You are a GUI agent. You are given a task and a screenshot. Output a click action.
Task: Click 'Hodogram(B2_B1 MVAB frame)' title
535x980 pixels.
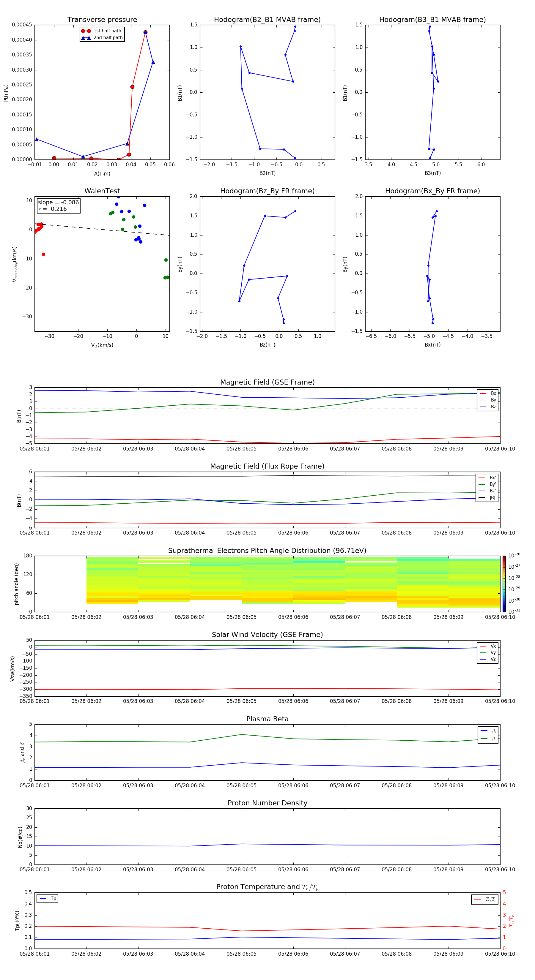click(267, 19)
